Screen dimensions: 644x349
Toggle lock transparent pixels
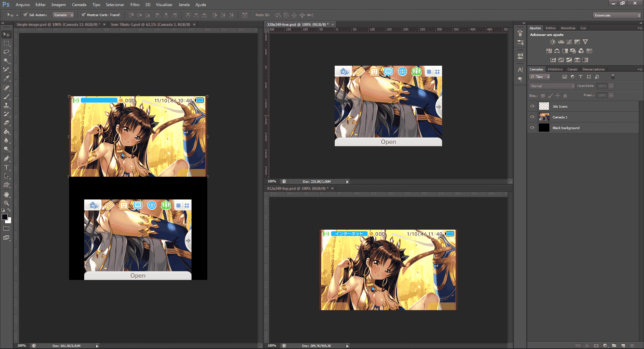pos(543,96)
